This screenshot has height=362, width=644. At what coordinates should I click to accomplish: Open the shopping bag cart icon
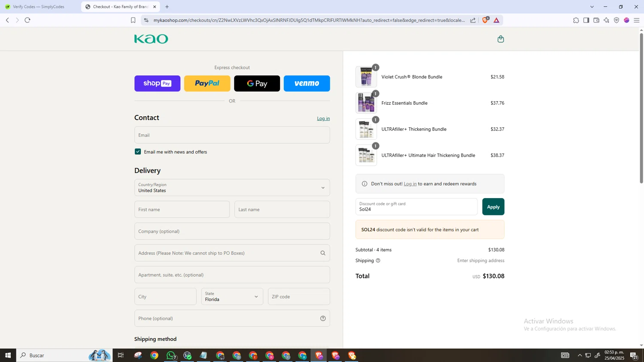pos(501,39)
